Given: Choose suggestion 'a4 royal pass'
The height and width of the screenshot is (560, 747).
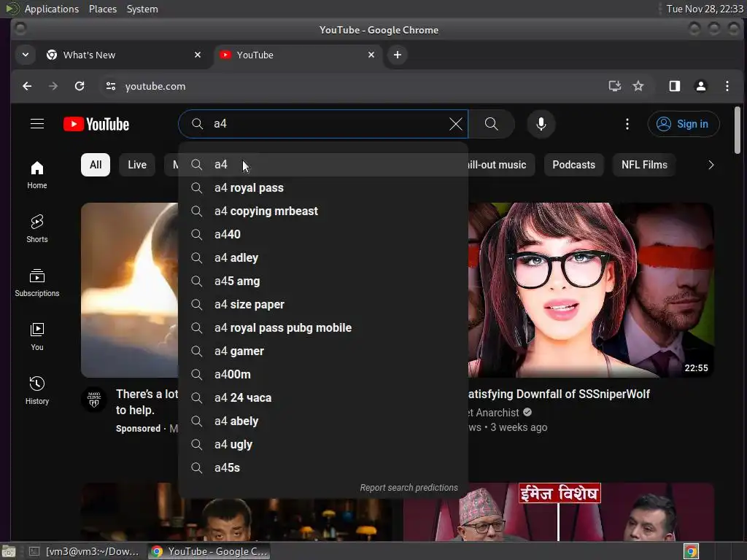Looking at the screenshot, I should 323,188.
